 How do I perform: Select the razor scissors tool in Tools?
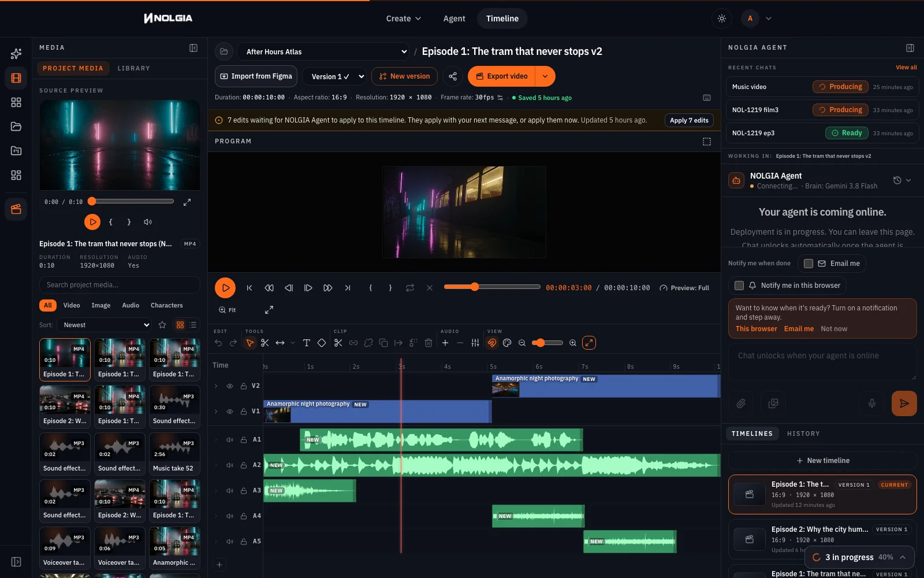pyautogui.click(x=265, y=343)
